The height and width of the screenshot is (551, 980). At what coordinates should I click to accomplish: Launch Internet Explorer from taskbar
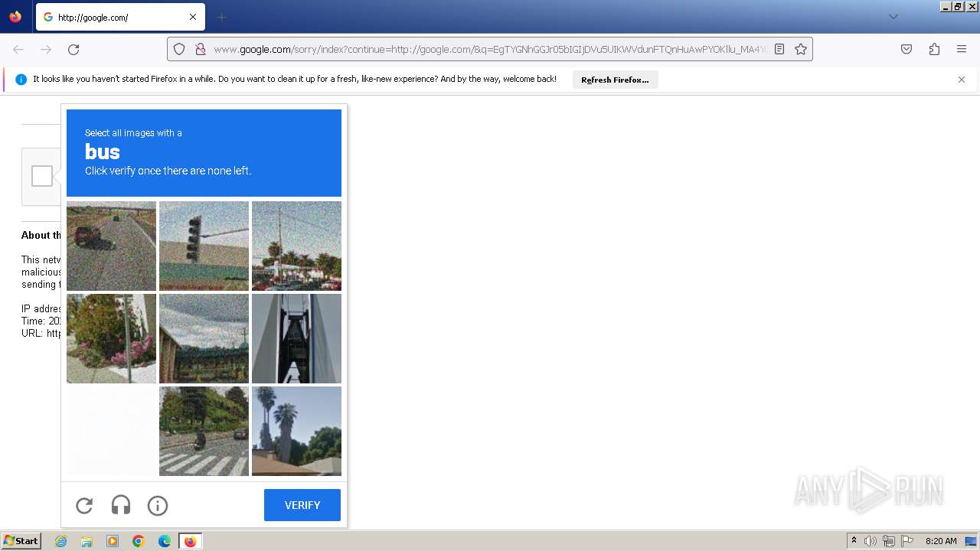pyautogui.click(x=60, y=541)
